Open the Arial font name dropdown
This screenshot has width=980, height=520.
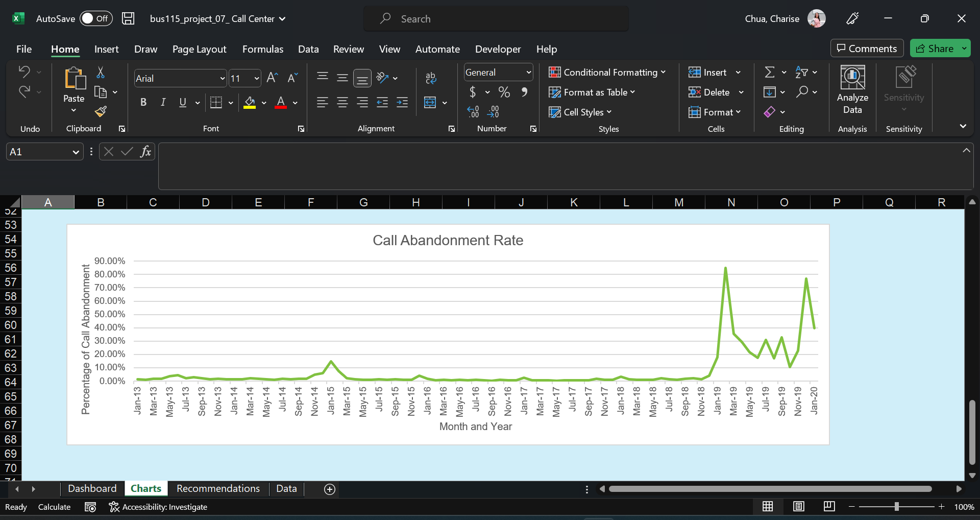click(222, 79)
